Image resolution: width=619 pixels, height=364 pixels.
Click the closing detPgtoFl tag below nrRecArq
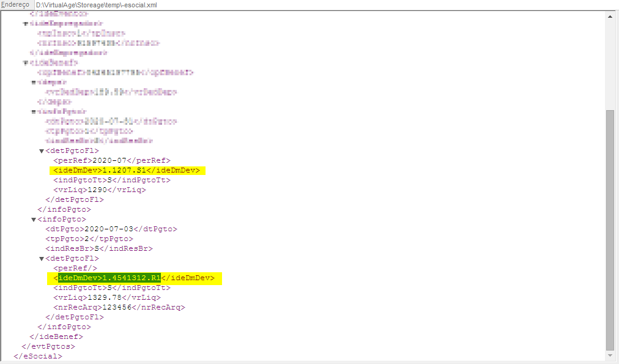[x=75, y=317]
